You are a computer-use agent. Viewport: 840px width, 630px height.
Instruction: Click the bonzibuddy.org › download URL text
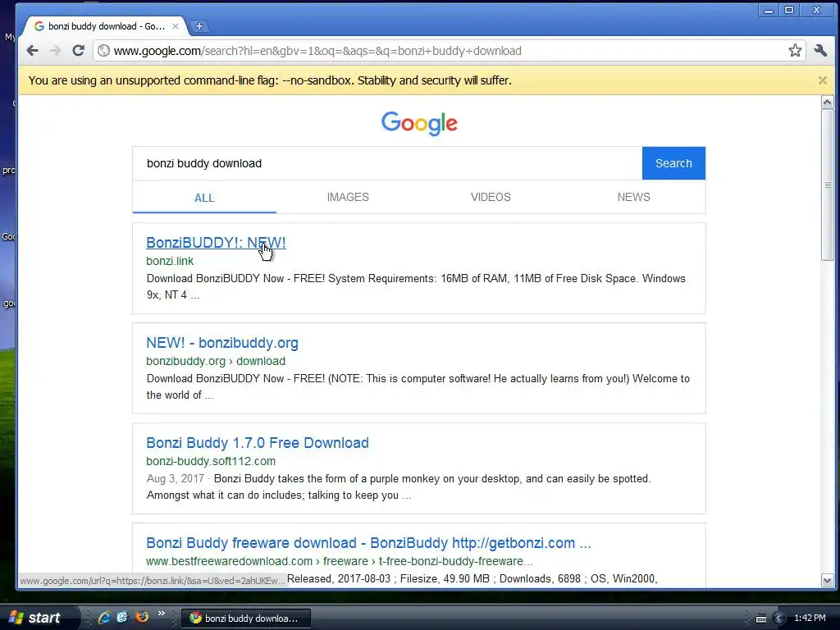216,361
